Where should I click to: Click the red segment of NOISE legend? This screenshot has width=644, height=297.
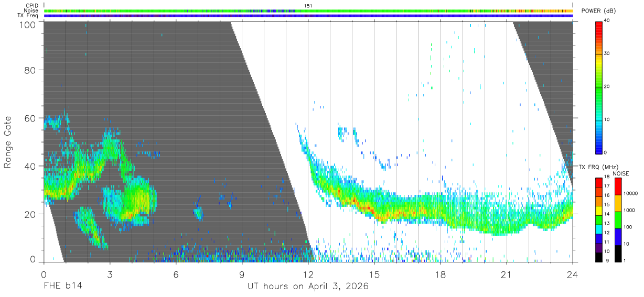click(x=618, y=186)
